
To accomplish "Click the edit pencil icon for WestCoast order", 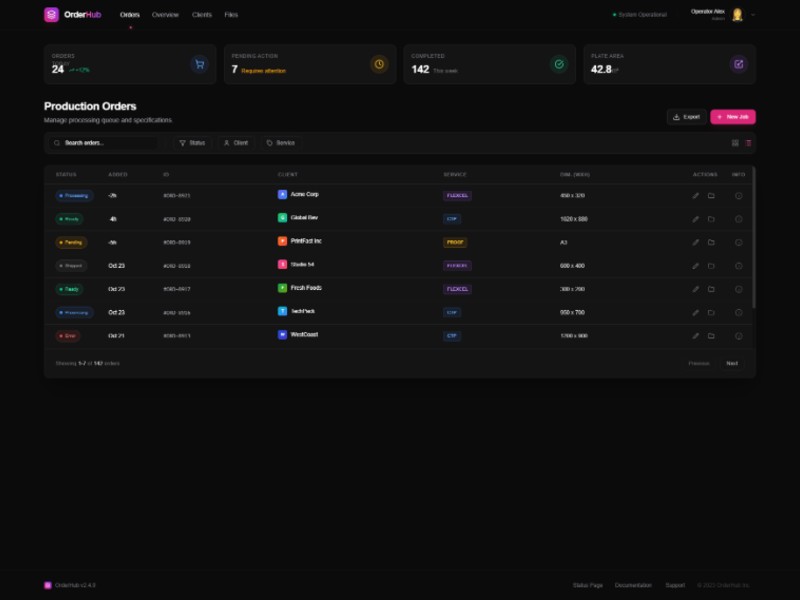I will click(x=696, y=336).
